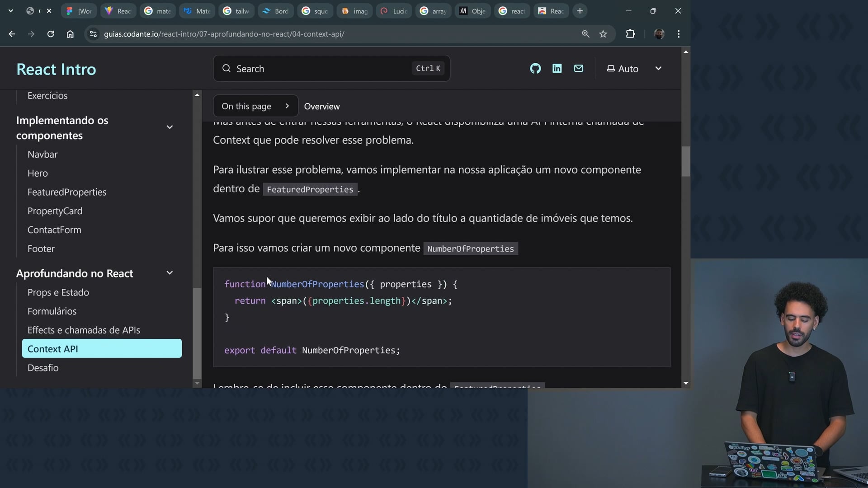Open Chrome three-dot menu
Image resolution: width=868 pixels, height=488 pixels.
pyautogui.click(x=679, y=34)
